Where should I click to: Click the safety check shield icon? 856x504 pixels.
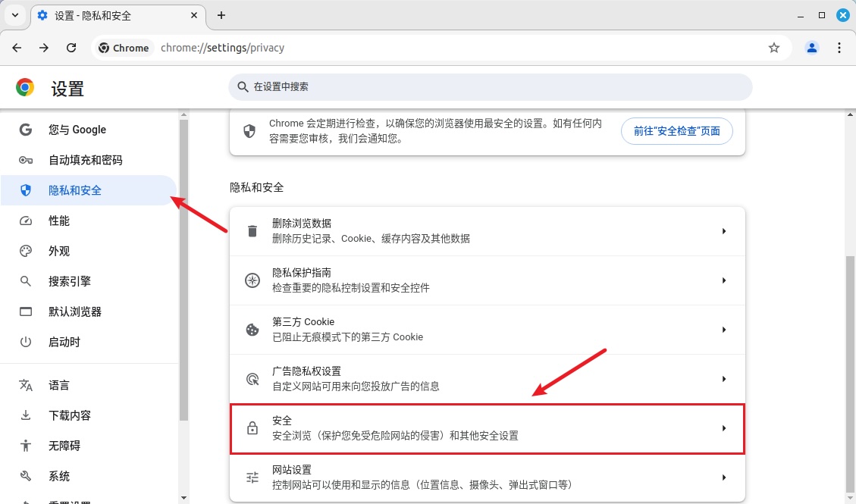[249, 131]
